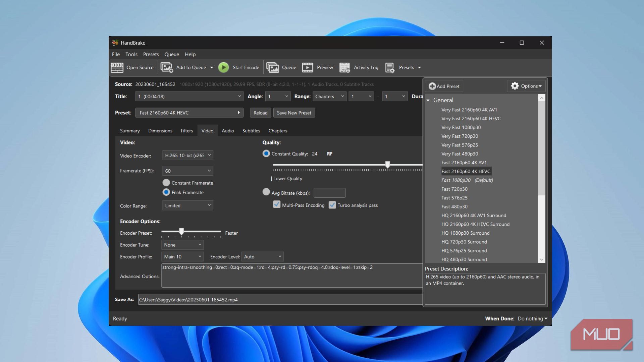The width and height of the screenshot is (644, 362).
Task: Open the Presets menu
Action: click(151, 54)
